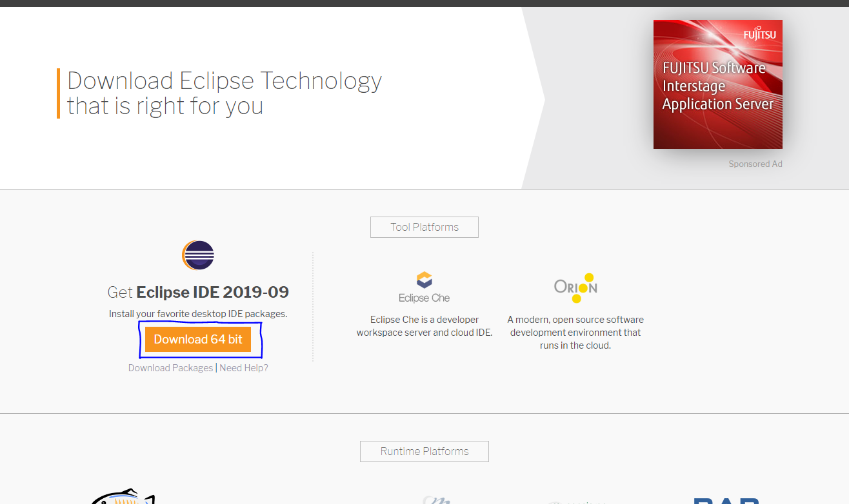Open the Fujitsu Interstage ad banner

(x=718, y=84)
